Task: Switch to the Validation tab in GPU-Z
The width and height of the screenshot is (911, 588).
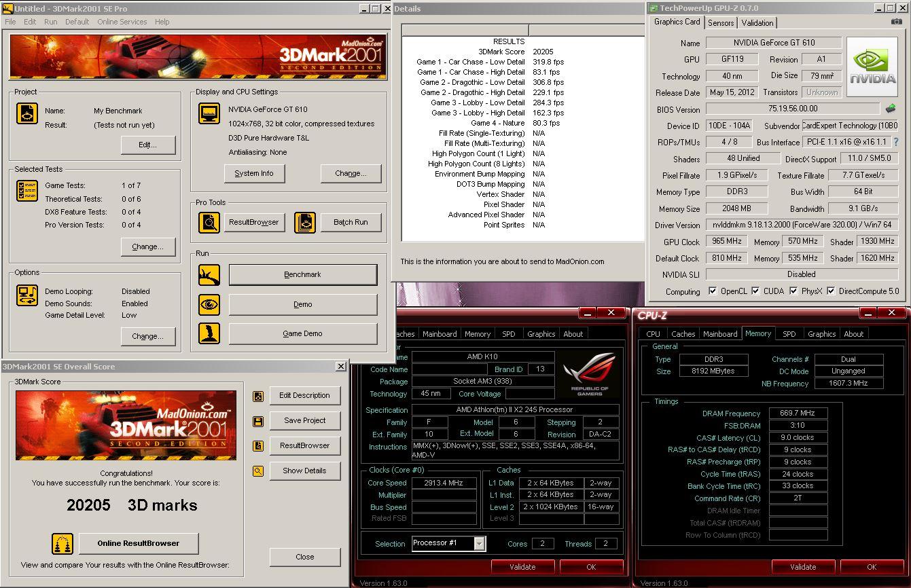Action: point(757,22)
